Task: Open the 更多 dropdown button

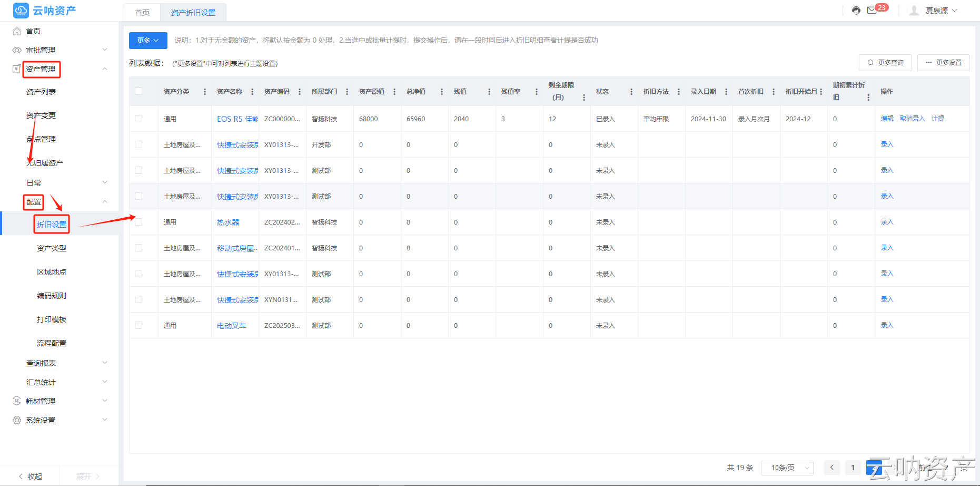Action: (148, 41)
